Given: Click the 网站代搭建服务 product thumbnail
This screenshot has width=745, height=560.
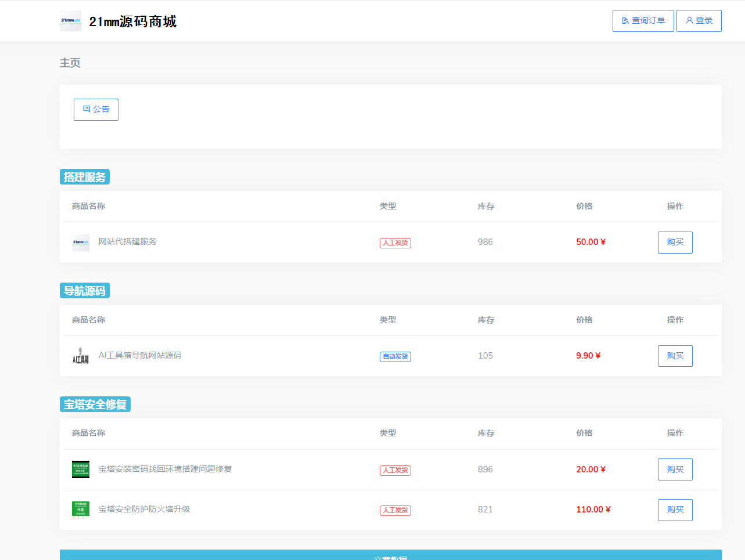Looking at the screenshot, I should pos(81,242).
